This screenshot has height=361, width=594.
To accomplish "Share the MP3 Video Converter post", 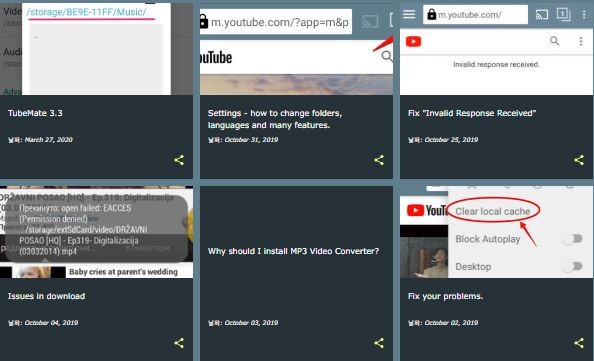I will 379,343.
